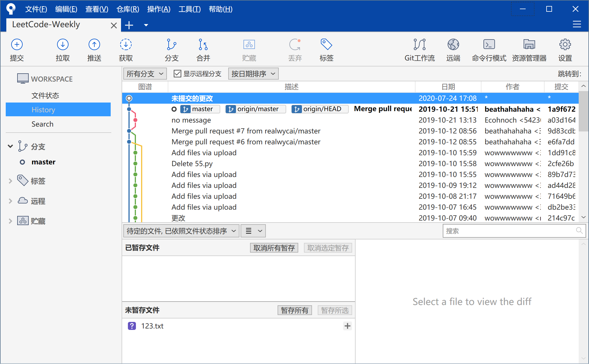
Task: Expand the 远程 section in sidebar
Action: (x=10, y=201)
